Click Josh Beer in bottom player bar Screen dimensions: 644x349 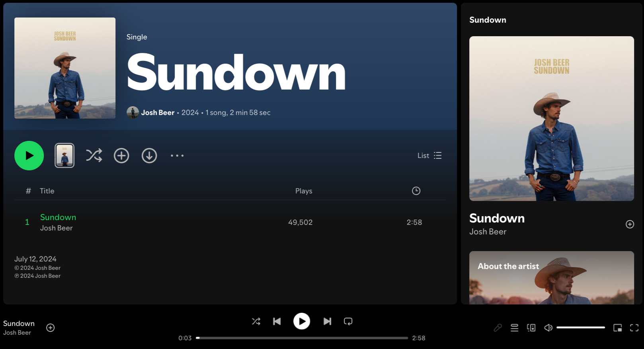coord(17,333)
